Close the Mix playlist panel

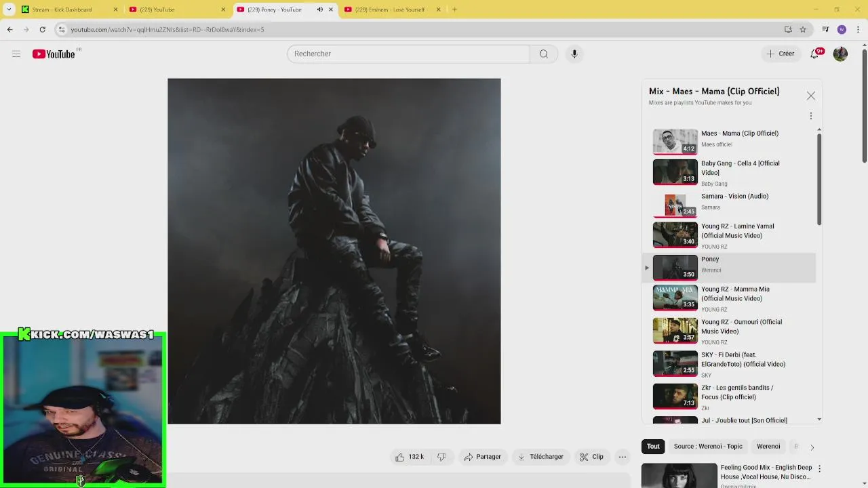(811, 96)
